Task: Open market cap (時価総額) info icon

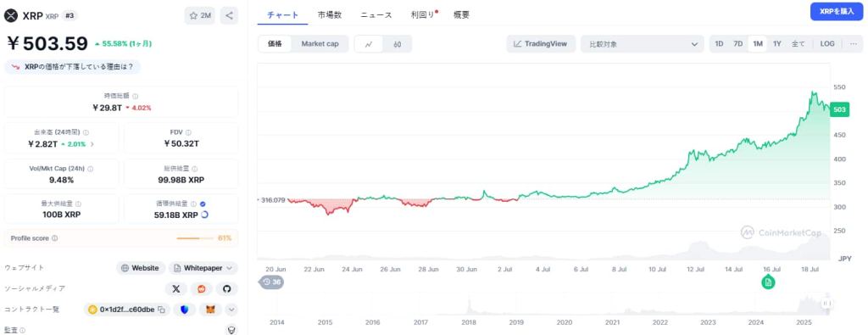Action: click(136, 96)
